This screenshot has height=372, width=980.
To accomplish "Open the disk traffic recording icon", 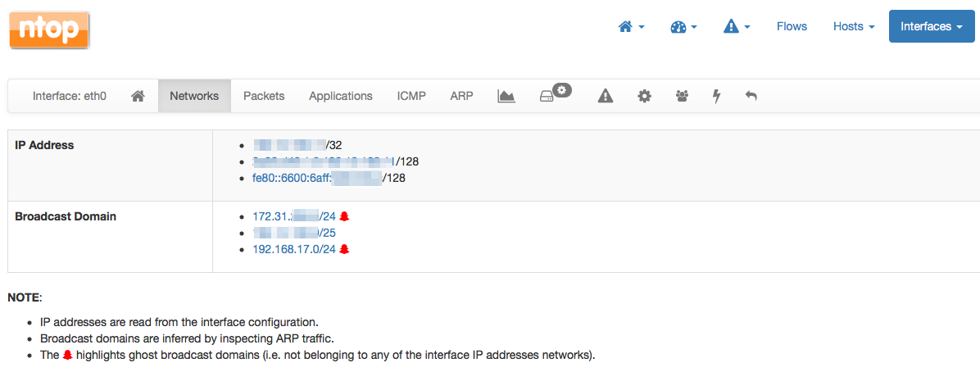I will pos(556,95).
